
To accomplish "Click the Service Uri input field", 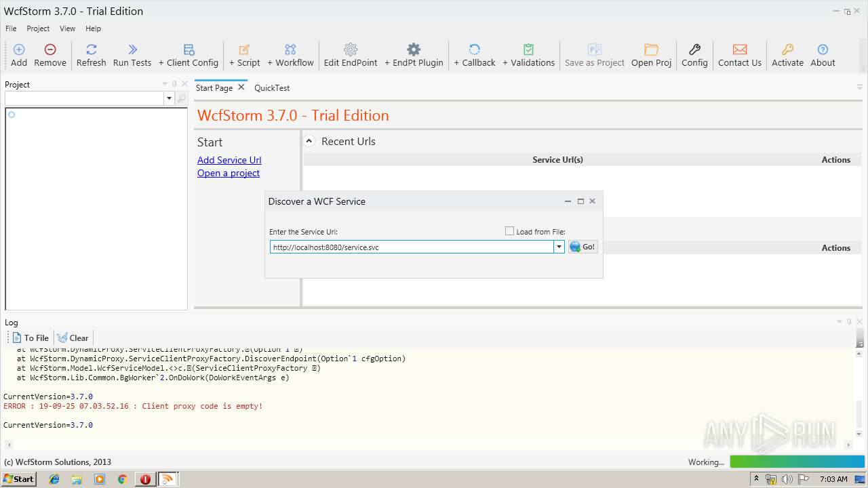I will [412, 247].
